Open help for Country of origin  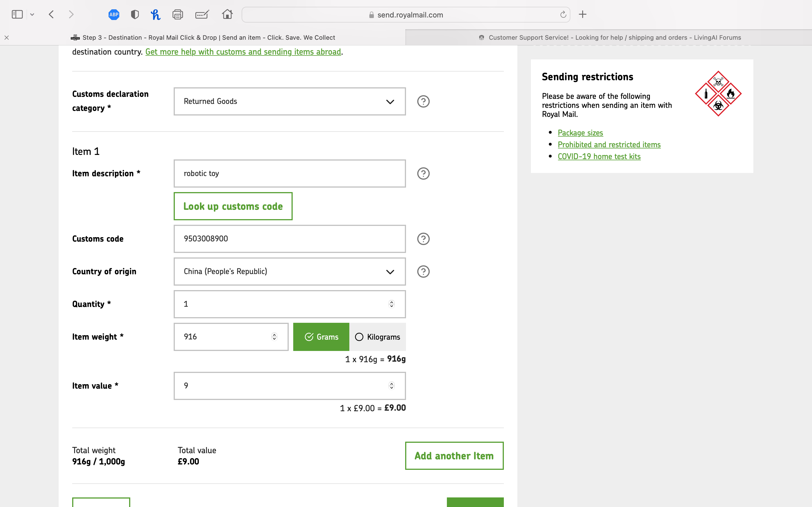423,272
